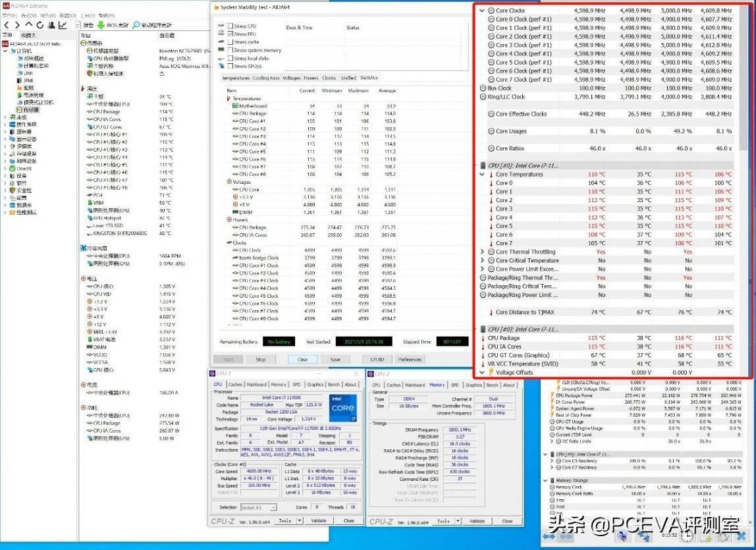Click the Up arrow in AIDA64 toolbar

pyautogui.click(x=29, y=24)
